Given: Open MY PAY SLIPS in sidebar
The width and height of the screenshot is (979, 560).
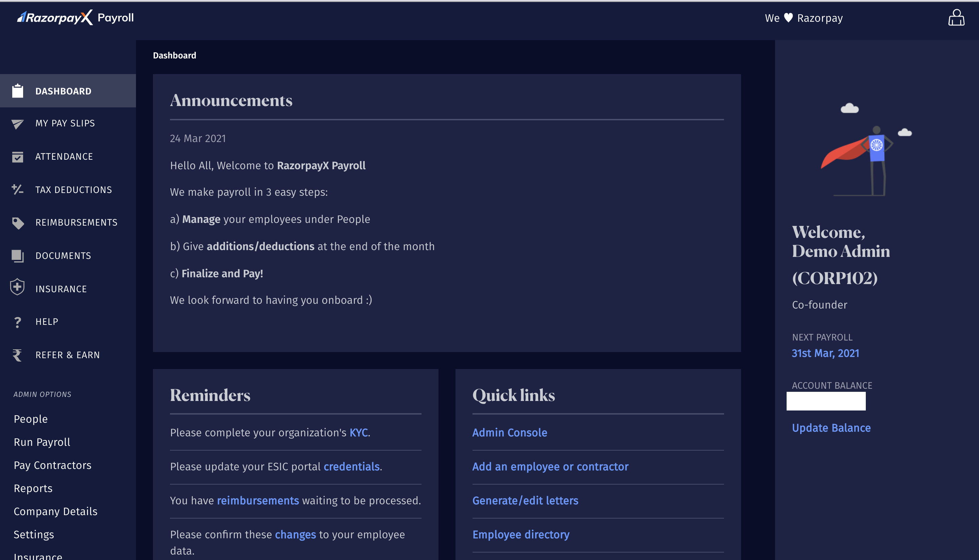Looking at the screenshot, I should point(68,123).
